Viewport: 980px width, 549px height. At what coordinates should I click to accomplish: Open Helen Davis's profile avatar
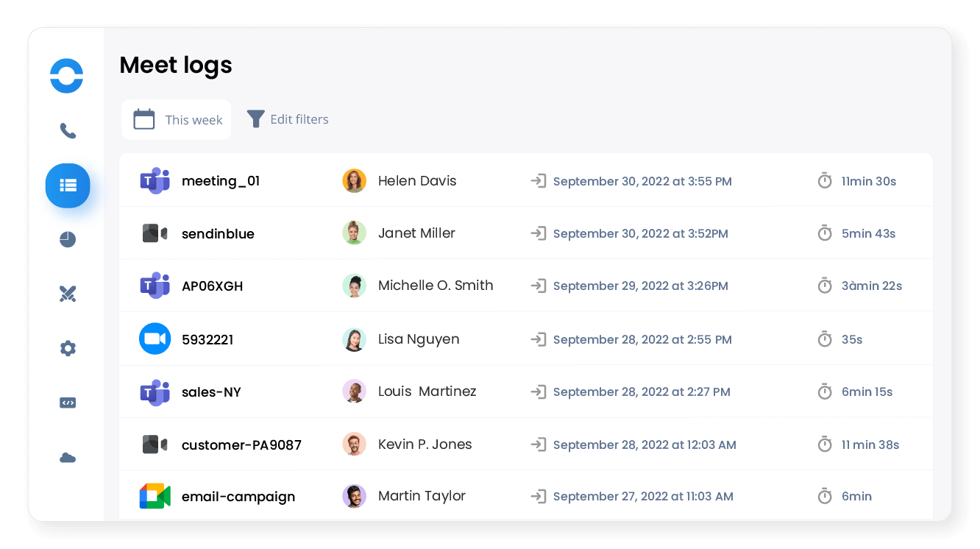(355, 180)
